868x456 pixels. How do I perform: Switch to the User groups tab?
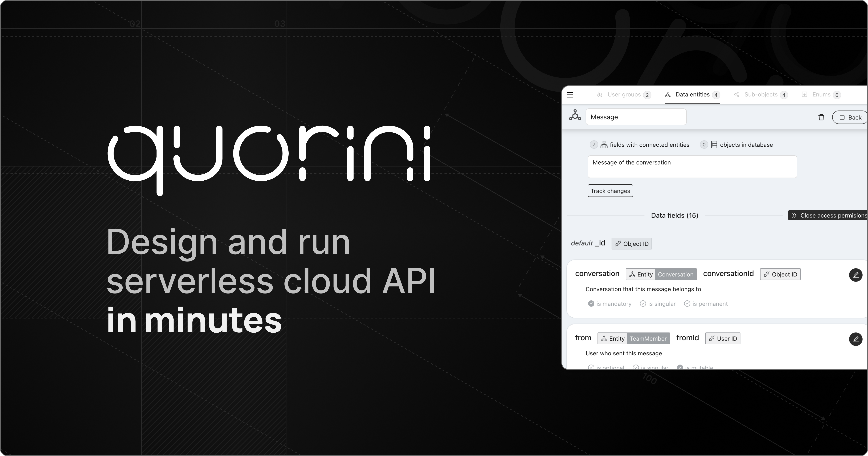coord(624,95)
